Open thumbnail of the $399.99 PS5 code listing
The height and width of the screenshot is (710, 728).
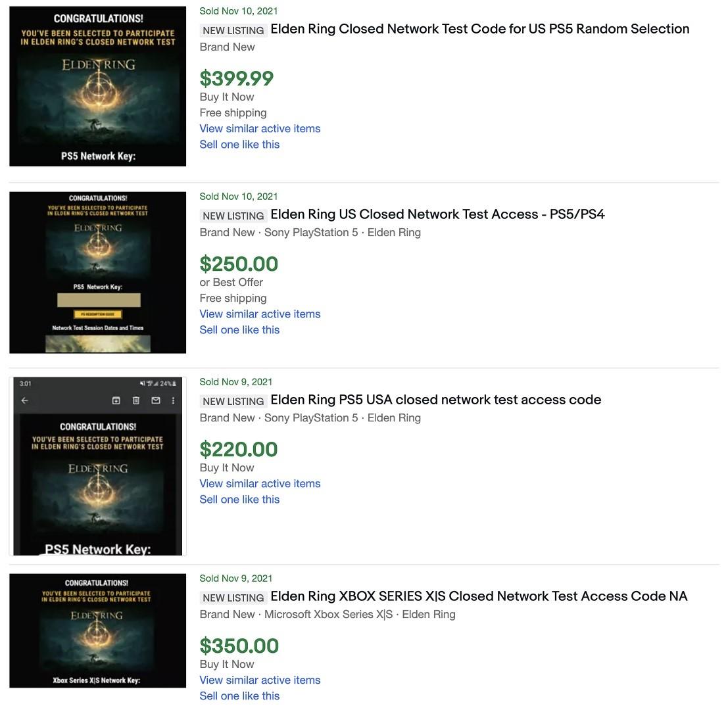point(97,86)
